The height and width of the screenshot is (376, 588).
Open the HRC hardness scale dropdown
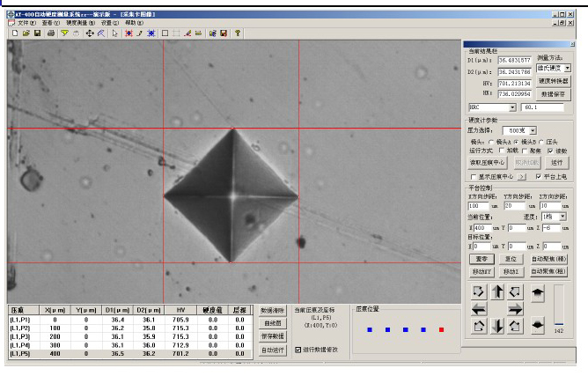point(512,107)
